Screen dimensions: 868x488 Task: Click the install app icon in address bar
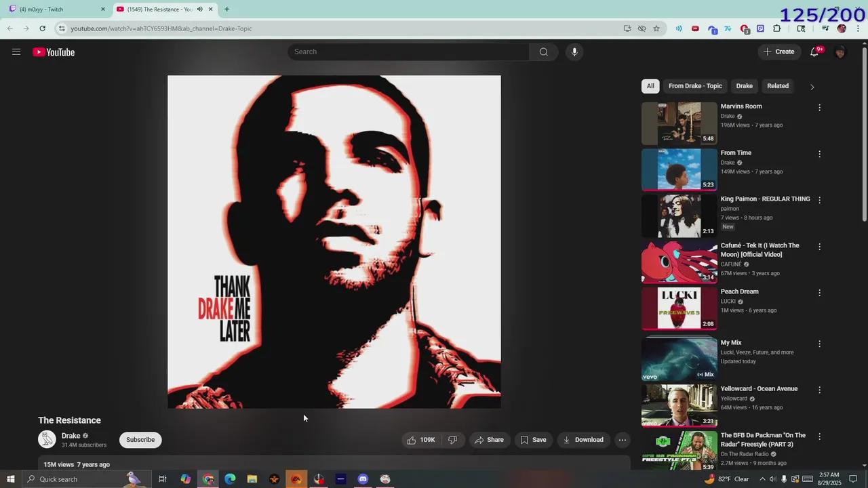(627, 28)
